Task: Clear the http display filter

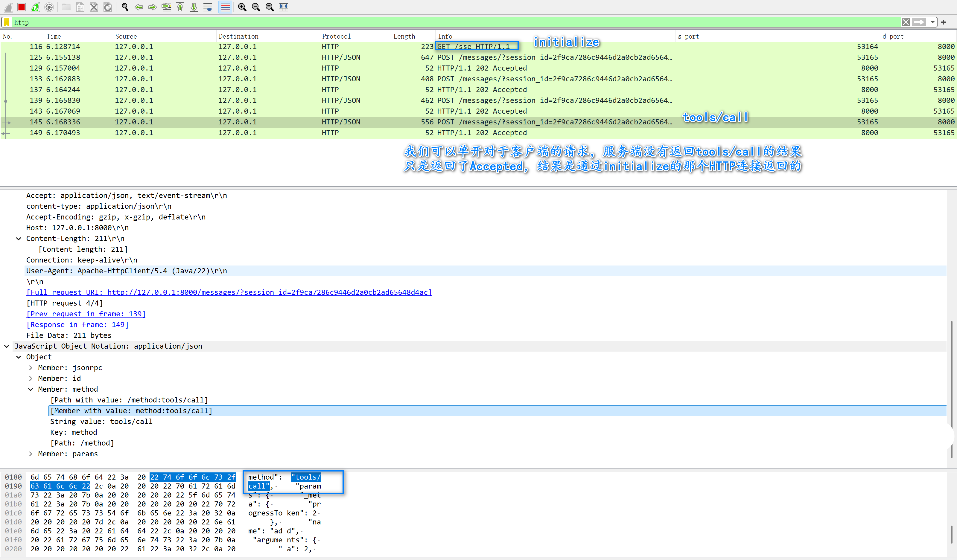Action: coord(906,22)
